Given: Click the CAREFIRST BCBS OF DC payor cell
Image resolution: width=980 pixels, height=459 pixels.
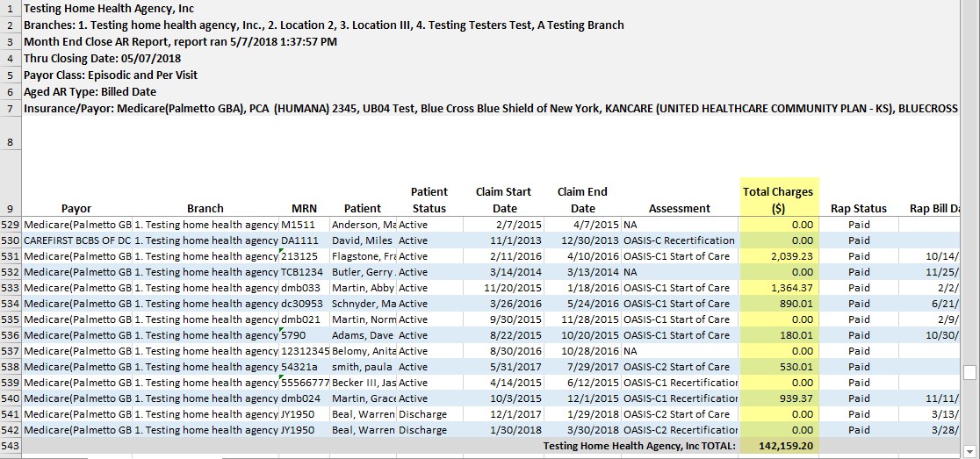Looking at the screenshot, I should point(77,240).
